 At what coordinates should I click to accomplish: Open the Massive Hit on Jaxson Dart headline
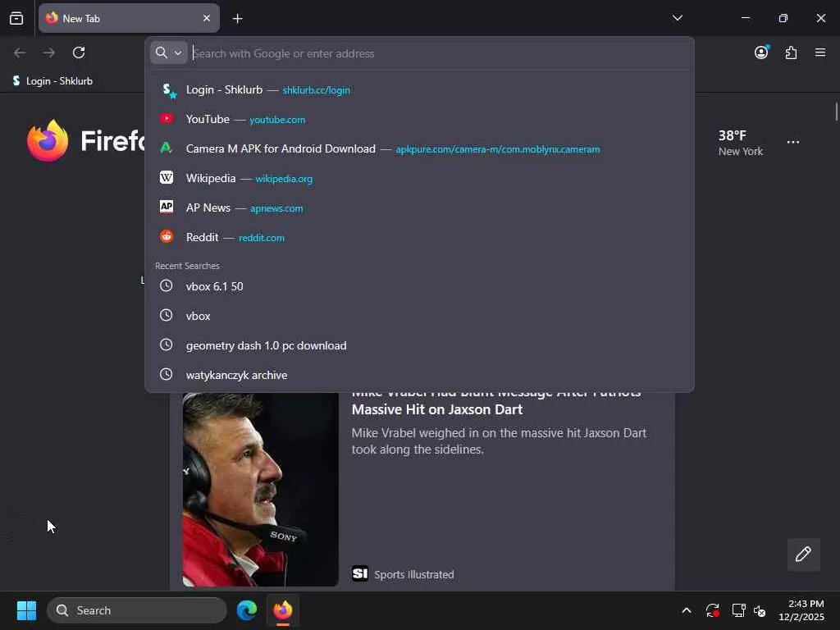click(437, 410)
